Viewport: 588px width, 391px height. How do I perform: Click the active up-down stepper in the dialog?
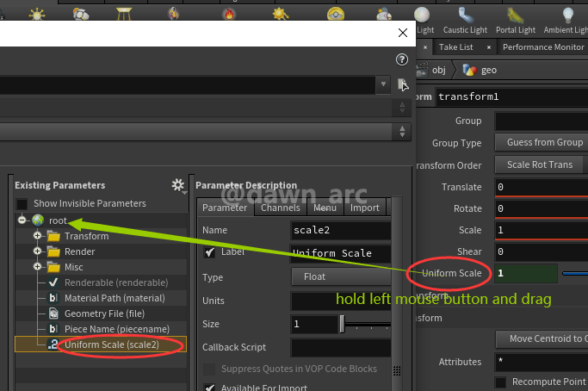point(402,131)
